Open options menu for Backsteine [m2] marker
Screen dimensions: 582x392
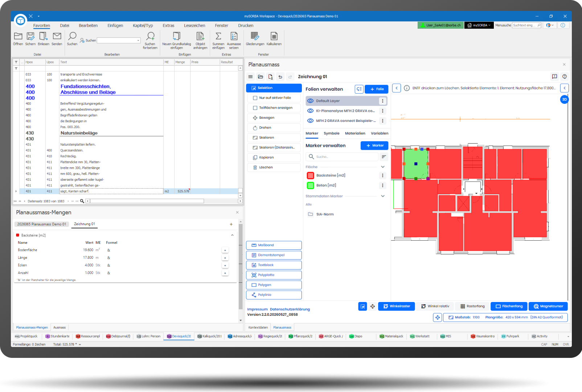[x=382, y=175]
